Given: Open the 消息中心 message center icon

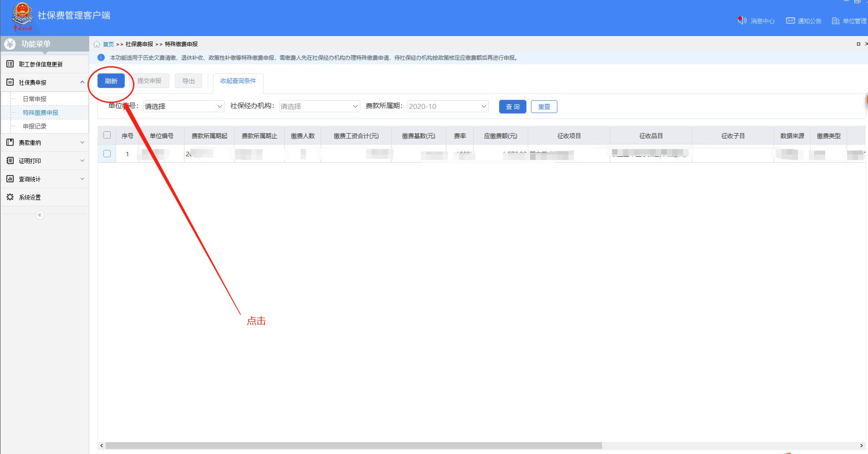Looking at the screenshot, I should click(741, 21).
